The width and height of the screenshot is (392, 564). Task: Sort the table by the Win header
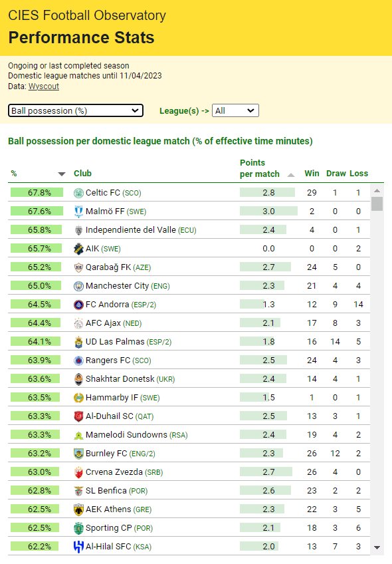pos(312,174)
